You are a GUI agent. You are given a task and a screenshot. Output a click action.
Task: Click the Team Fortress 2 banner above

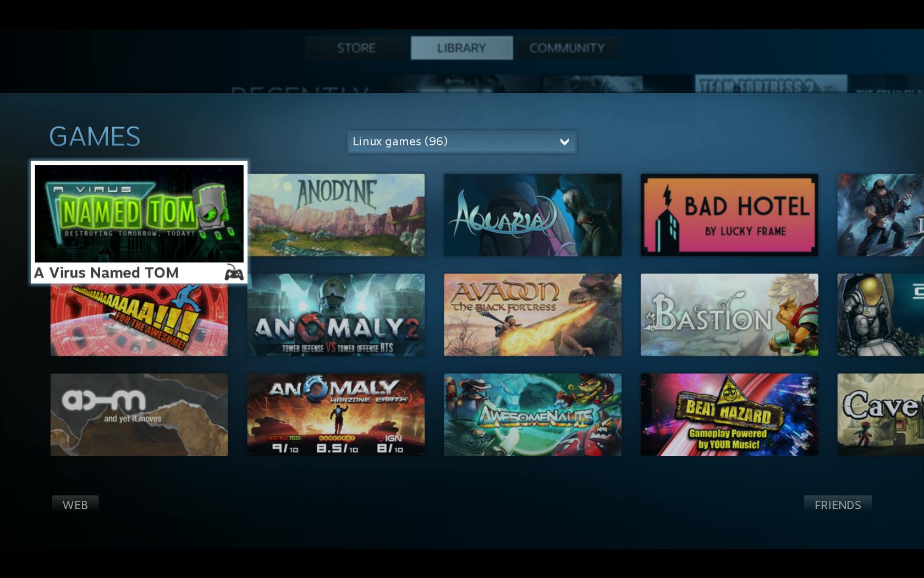(x=771, y=84)
